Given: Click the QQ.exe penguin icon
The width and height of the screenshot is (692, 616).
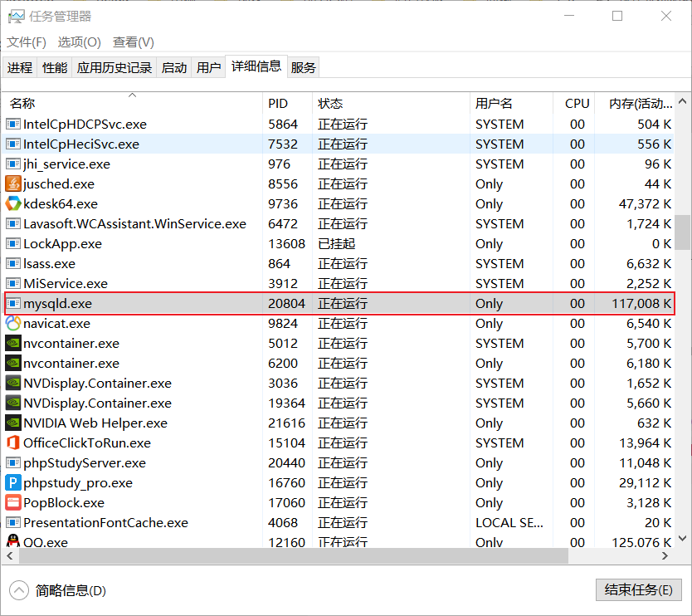Looking at the screenshot, I should click(x=13, y=541).
